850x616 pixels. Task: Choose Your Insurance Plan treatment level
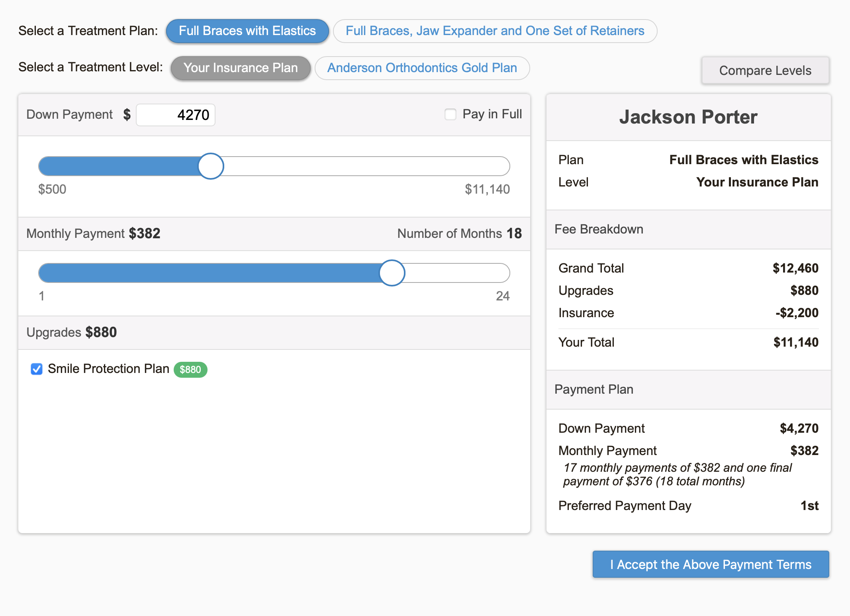pyautogui.click(x=240, y=68)
